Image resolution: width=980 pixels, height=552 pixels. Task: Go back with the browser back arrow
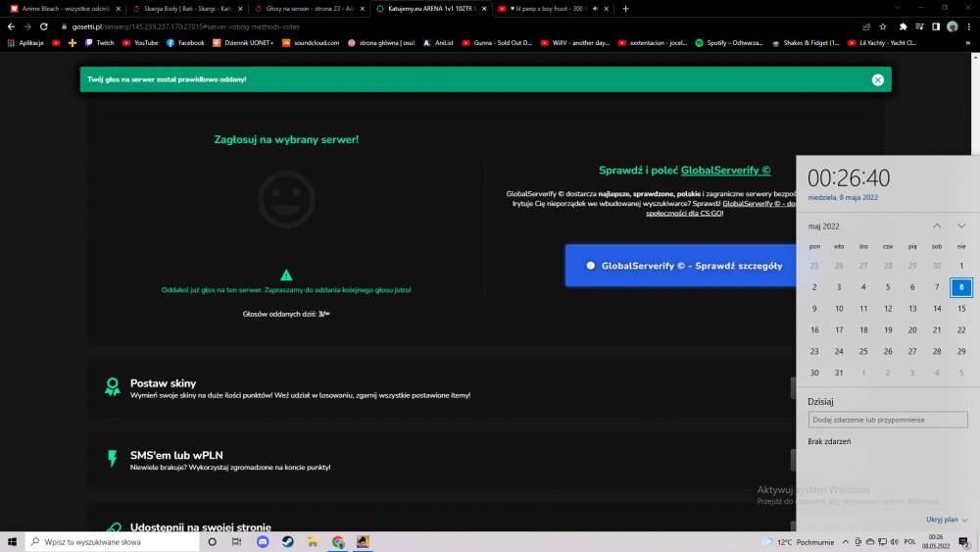pyautogui.click(x=11, y=26)
